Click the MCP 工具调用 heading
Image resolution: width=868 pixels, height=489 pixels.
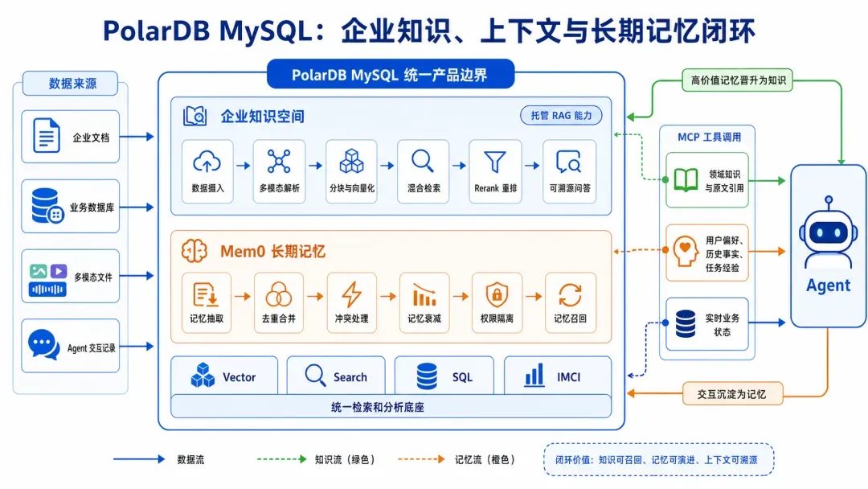click(709, 137)
